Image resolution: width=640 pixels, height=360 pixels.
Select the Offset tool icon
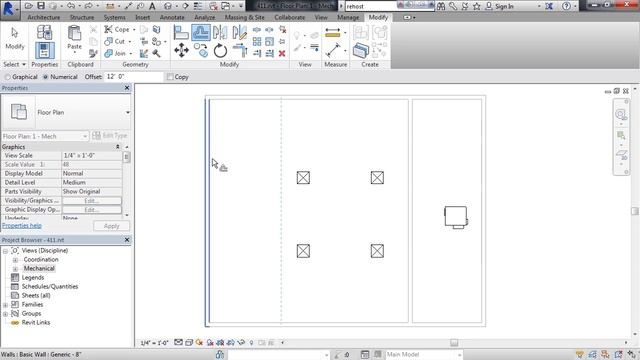pos(201,33)
